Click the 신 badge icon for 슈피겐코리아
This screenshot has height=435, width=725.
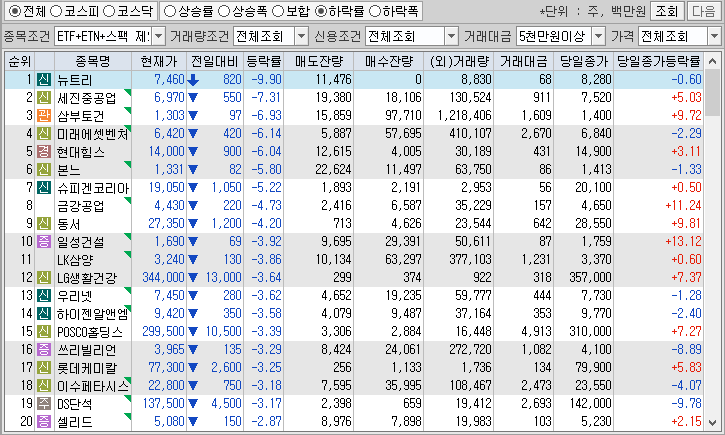point(44,188)
